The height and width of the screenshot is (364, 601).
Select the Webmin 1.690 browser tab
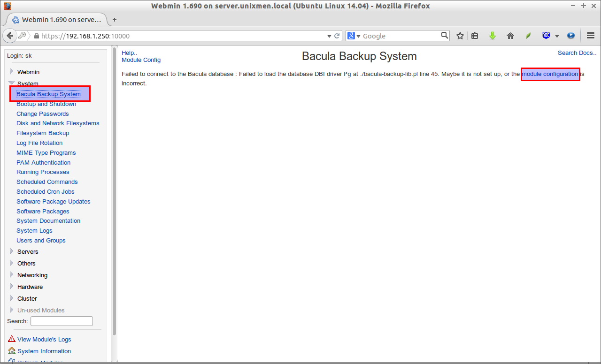click(56, 20)
